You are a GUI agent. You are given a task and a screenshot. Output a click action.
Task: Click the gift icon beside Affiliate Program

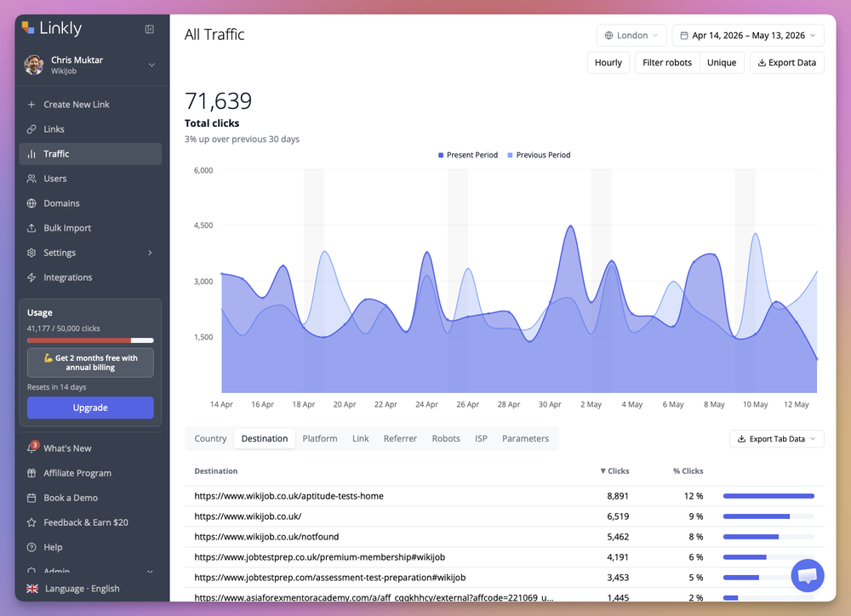click(31, 473)
